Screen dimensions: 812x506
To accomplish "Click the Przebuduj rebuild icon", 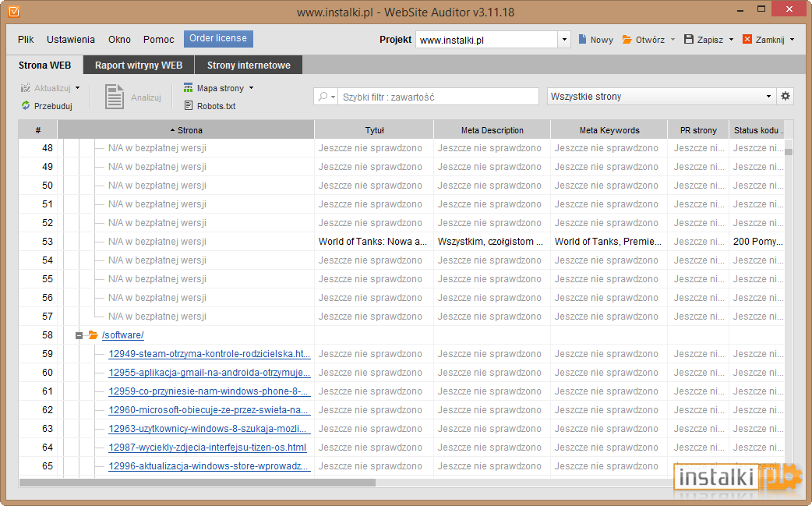I will [x=26, y=106].
